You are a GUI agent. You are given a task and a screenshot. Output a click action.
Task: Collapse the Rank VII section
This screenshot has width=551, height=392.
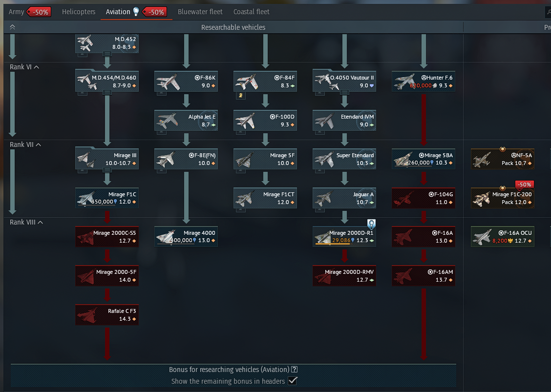(x=25, y=144)
